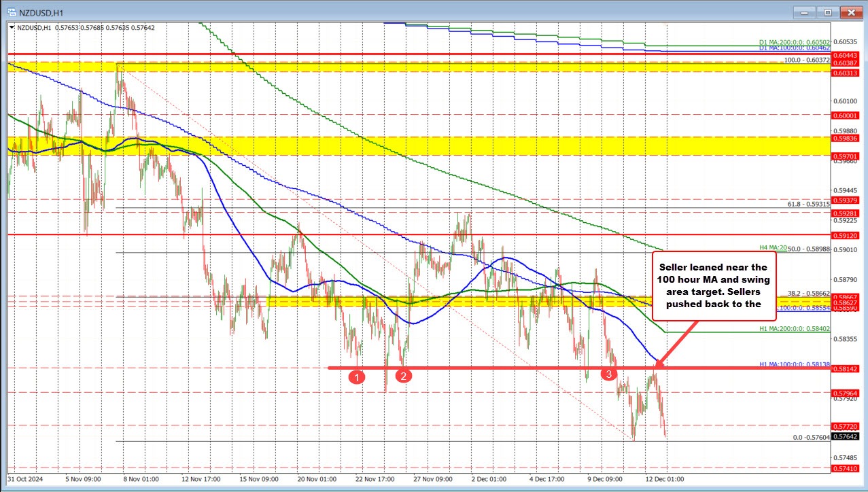Click the 100.0 Fibonacci level label
This screenshot has height=492, width=868.
807,60
